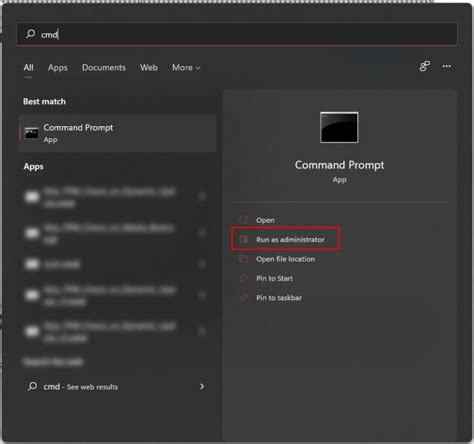Switch to the Web filter tab
This screenshot has height=444, width=474.
click(x=149, y=68)
